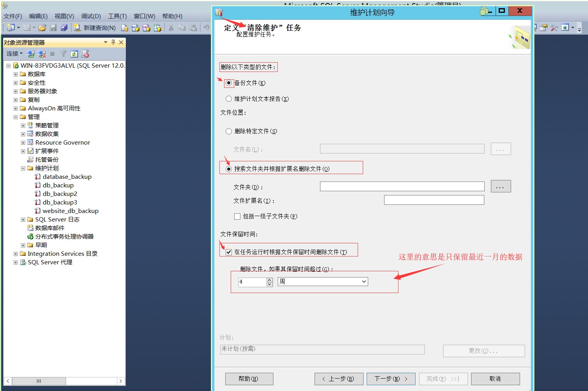
Task: Click the 更改 button to edit the schedule
Action: [484, 351]
